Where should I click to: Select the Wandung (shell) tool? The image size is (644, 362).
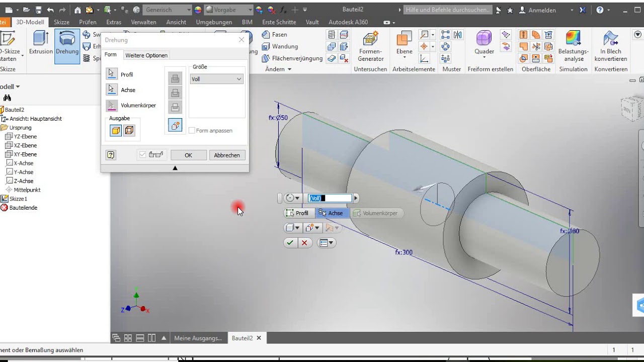point(280,46)
